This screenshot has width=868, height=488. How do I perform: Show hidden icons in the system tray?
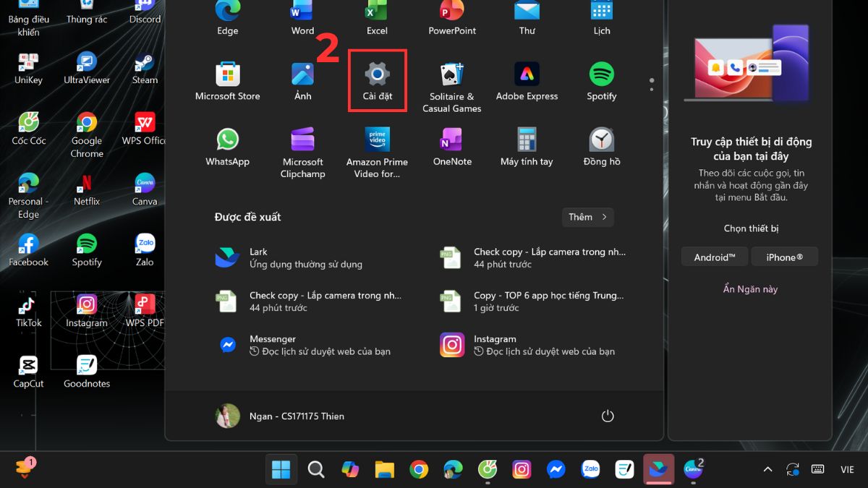(x=767, y=469)
